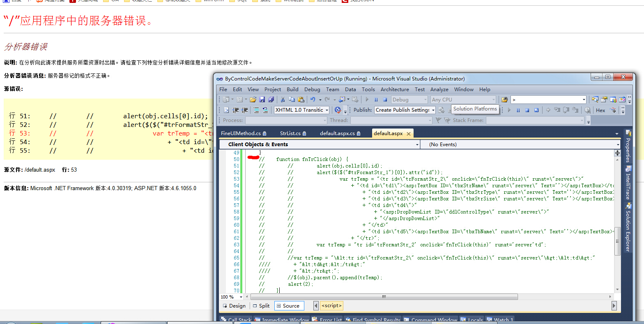The image size is (644, 324).
Task: Stop debugging in the Standard toolbar
Action: (x=385, y=99)
